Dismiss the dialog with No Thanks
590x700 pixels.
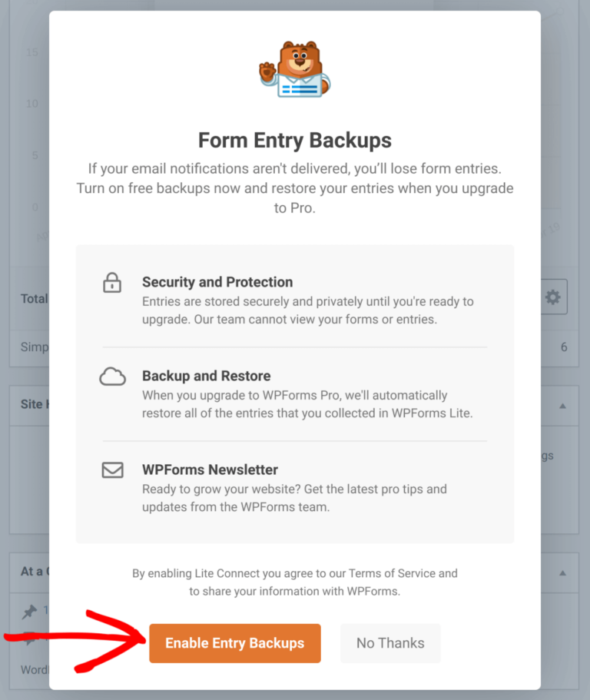[x=390, y=644]
